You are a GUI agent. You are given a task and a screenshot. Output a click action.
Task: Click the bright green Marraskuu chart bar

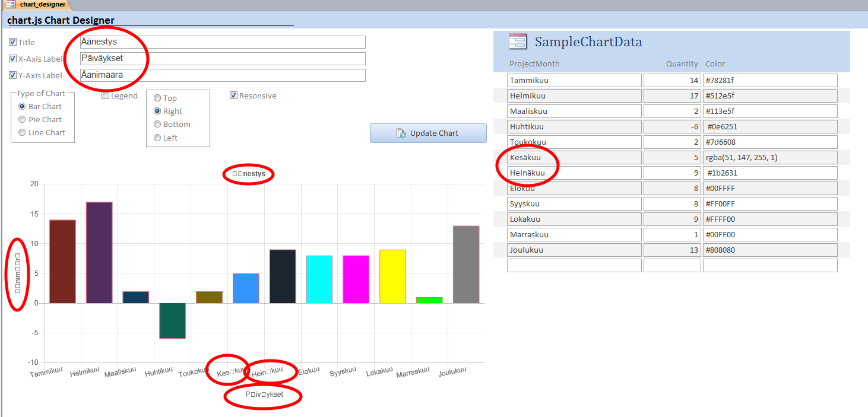[x=429, y=300]
